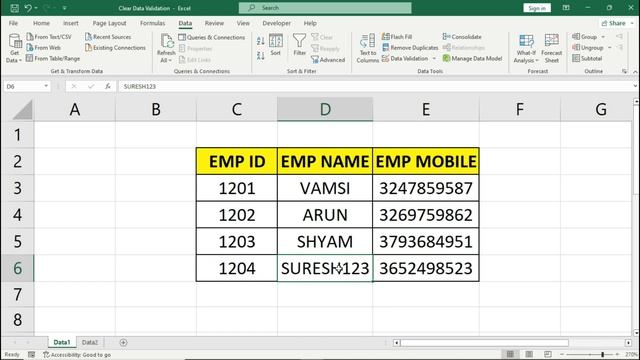Open Existing Connections
Viewport: 640px width, 360px height.
(x=115, y=48)
